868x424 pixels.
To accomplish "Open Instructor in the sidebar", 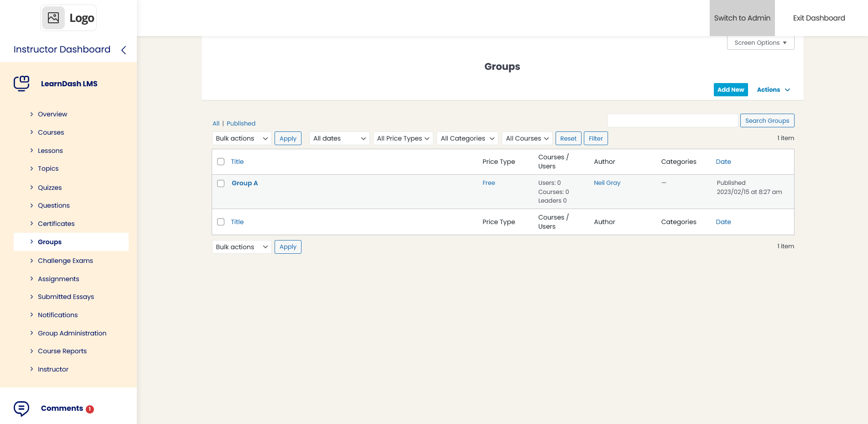I will coord(53,369).
